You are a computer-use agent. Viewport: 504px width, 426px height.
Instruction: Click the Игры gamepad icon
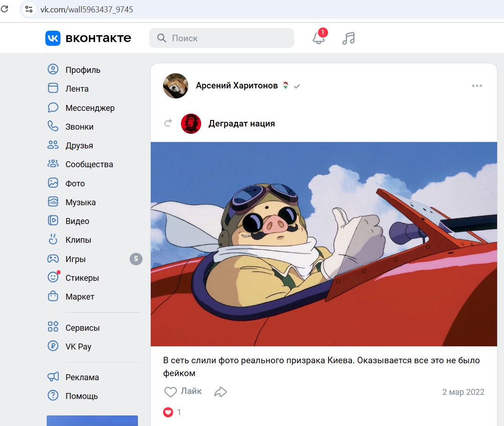pos(53,259)
